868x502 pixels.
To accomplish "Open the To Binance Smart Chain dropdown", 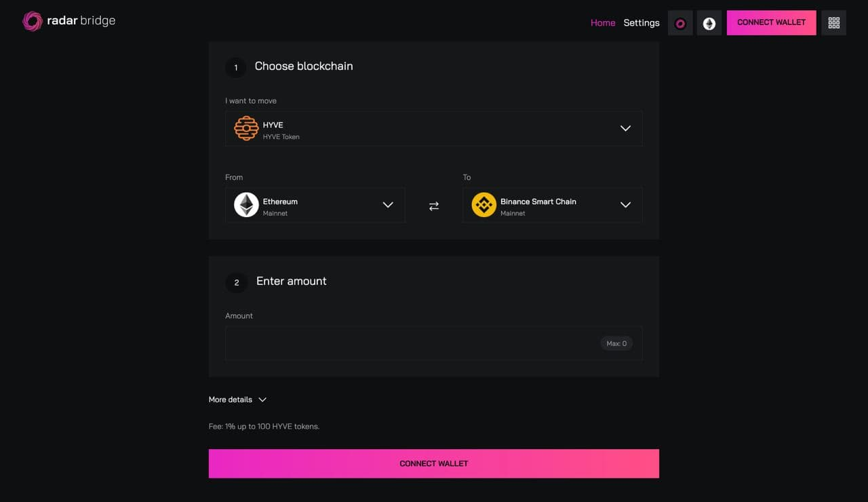I will click(x=553, y=205).
